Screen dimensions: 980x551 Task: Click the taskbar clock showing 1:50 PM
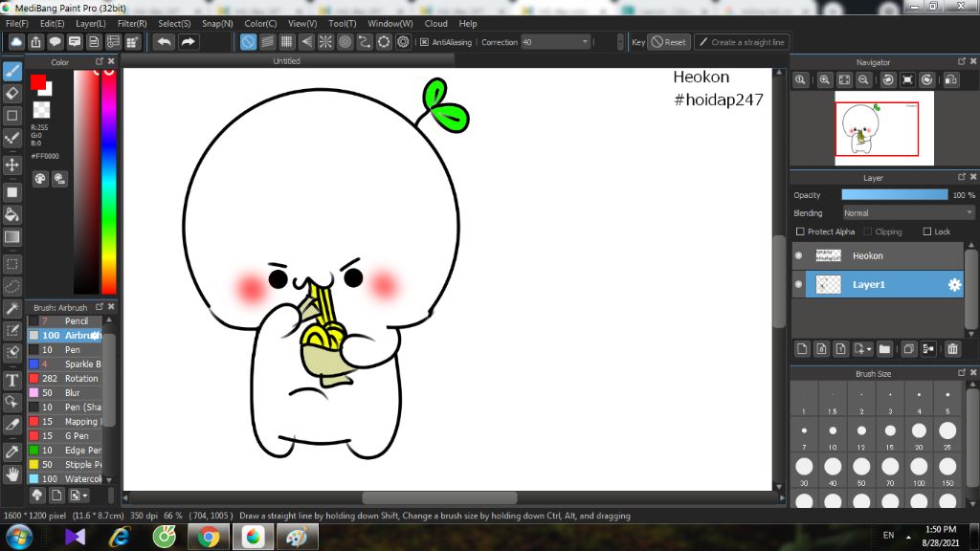point(940,530)
